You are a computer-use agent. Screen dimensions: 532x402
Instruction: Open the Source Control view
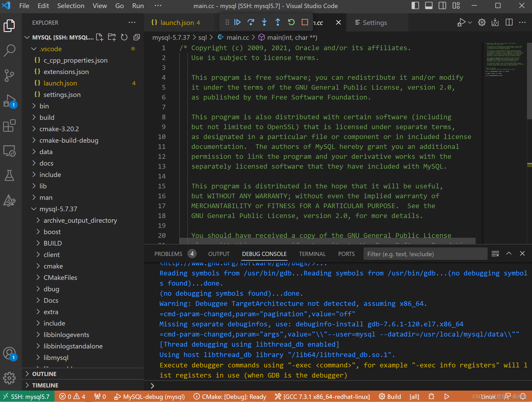point(9,76)
